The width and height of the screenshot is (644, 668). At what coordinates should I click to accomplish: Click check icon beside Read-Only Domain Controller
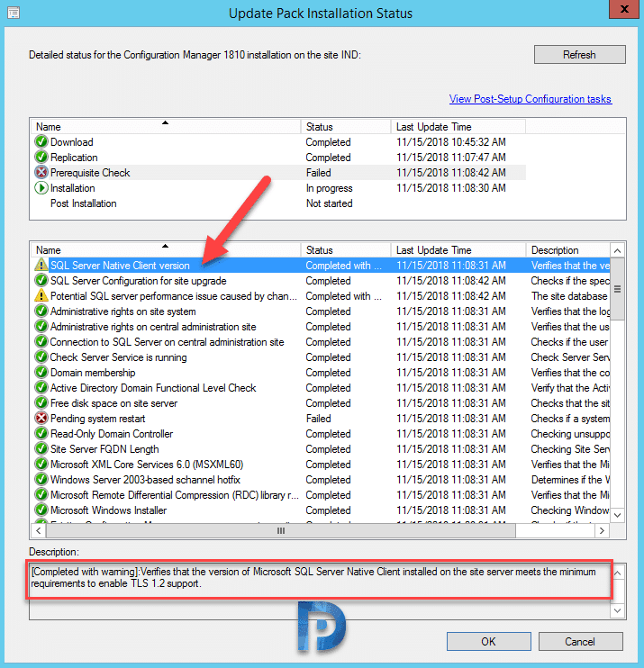point(41,434)
